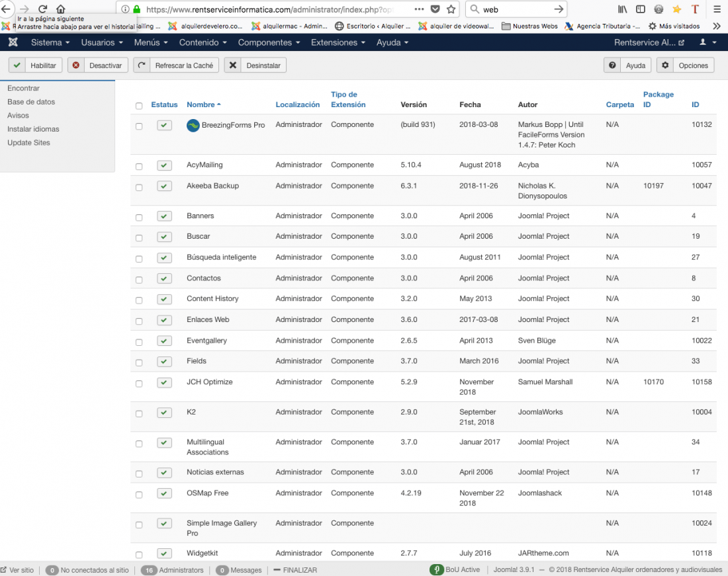Tick the checkbox for Banners row
Screen dimensions: 728x576
[139, 217]
